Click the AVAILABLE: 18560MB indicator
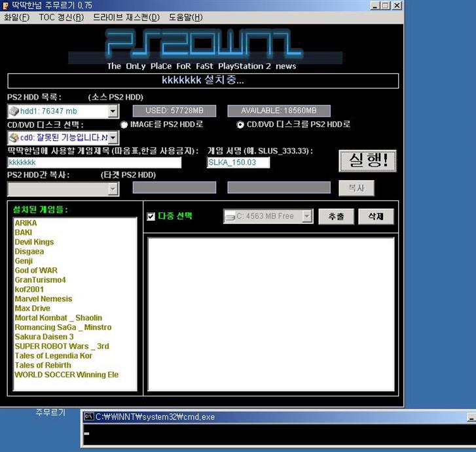 (279, 111)
